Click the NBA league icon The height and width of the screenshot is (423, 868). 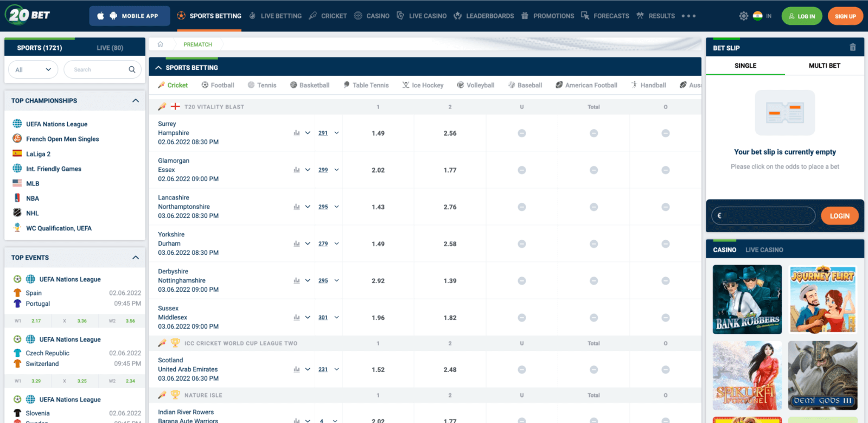pyautogui.click(x=17, y=198)
